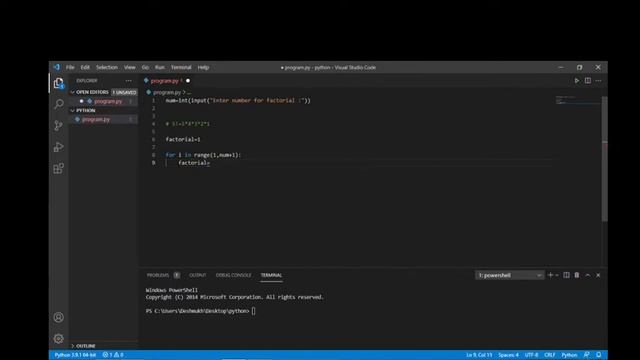The image size is (640, 360).
Task: Split the terminal panel
Action: (566, 275)
